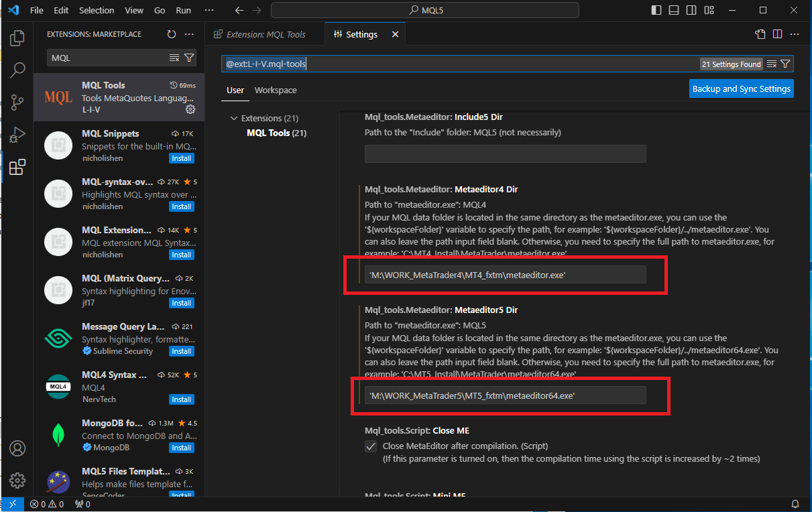The width and height of the screenshot is (812, 512).
Task: Click the empty Include5 Dir path field
Action: [506, 153]
